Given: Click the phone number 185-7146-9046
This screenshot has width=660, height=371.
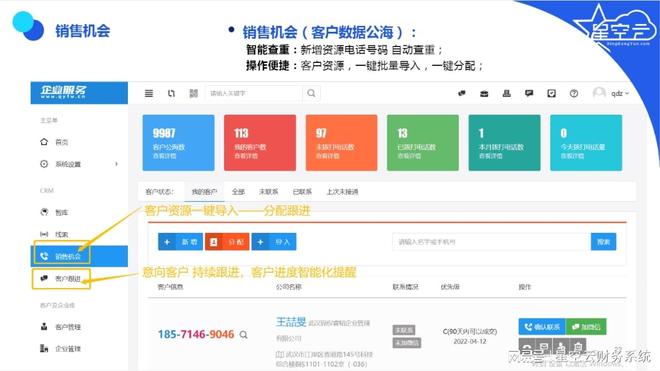Looking at the screenshot, I should [196, 334].
